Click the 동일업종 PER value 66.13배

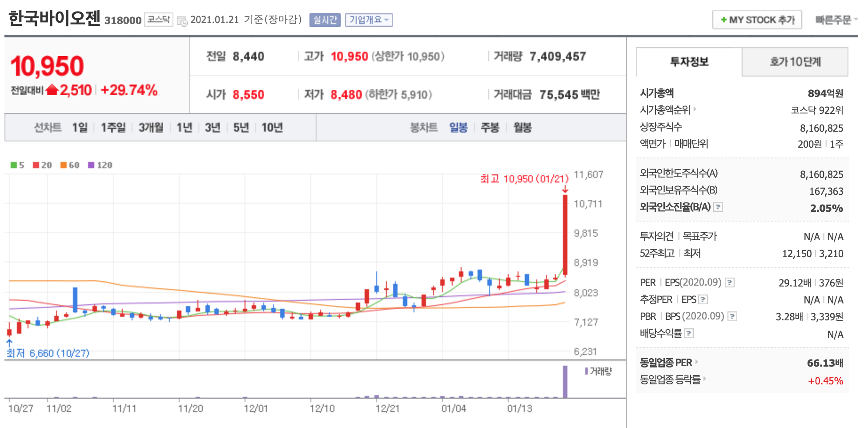point(825,363)
